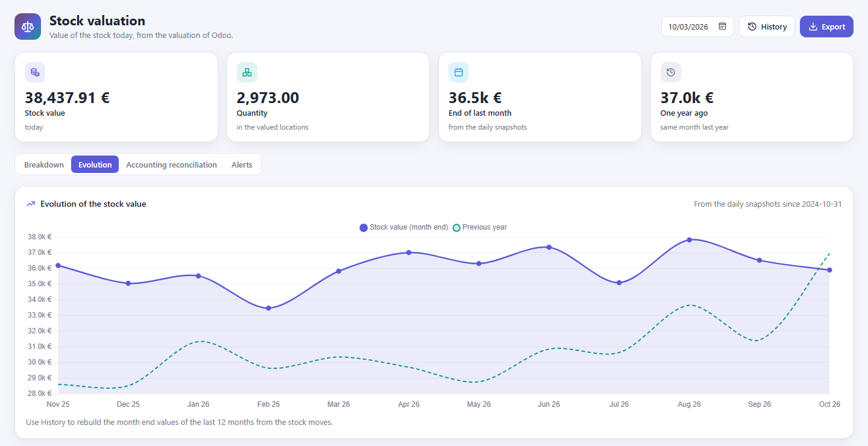Click the Export button
Screen dimensions: 868x446
[826, 27]
